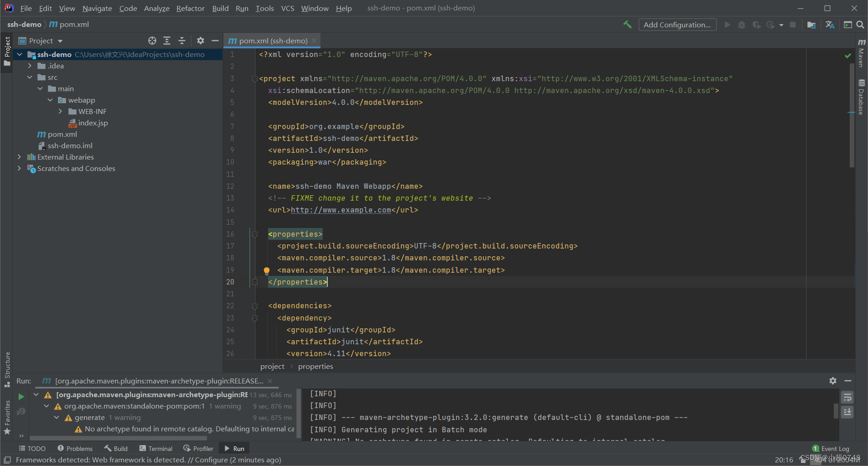Click Collapse All in Project panel
The image size is (868, 466).
(182, 41)
